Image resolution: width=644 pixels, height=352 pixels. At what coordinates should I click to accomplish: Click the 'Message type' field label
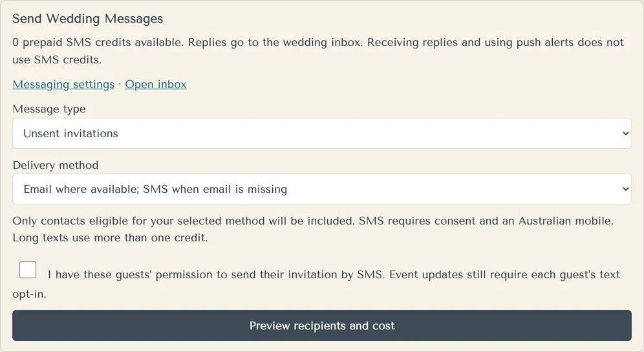(49, 109)
